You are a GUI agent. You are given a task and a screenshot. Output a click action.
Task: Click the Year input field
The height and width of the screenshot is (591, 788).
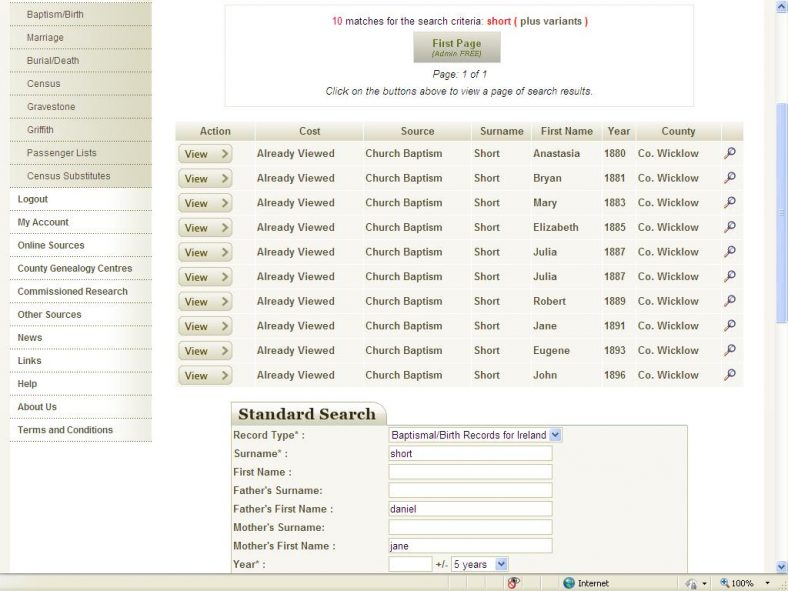tap(410, 564)
